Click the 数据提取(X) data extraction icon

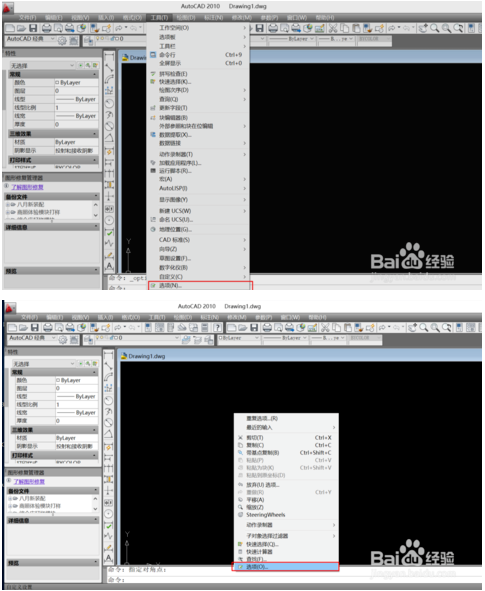[153, 135]
